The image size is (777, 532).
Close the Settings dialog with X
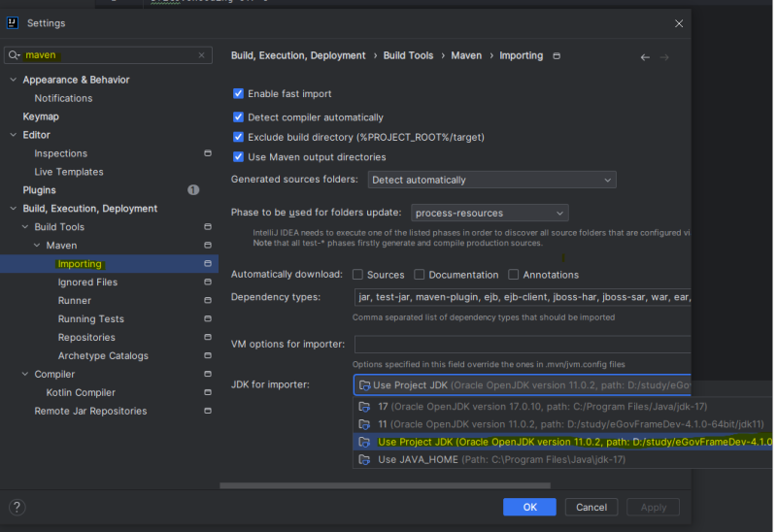(678, 23)
